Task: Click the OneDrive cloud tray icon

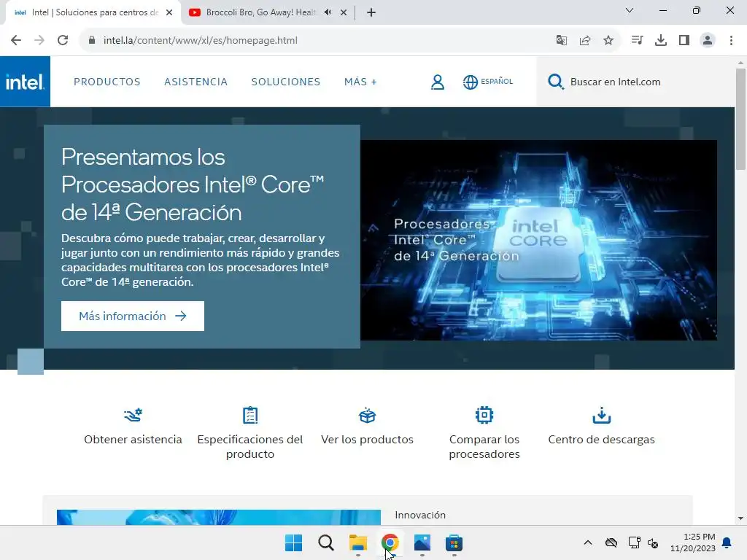Action: point(611,542)
